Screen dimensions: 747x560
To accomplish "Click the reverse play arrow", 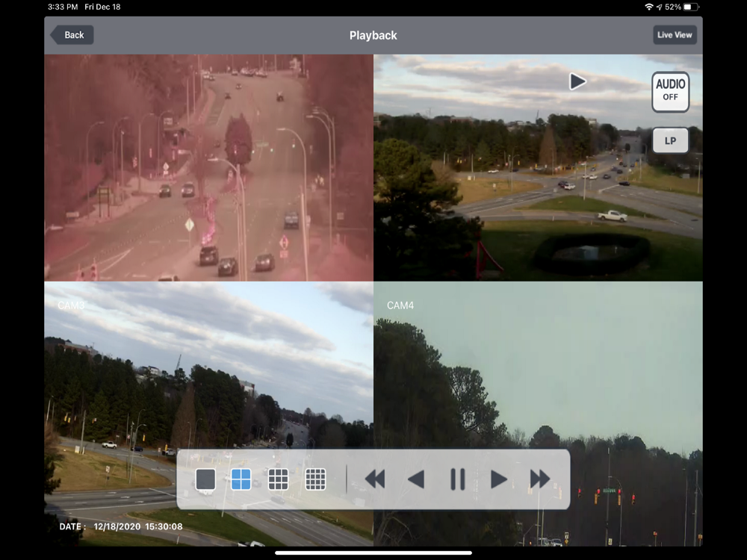I will [x=416, y=479].
